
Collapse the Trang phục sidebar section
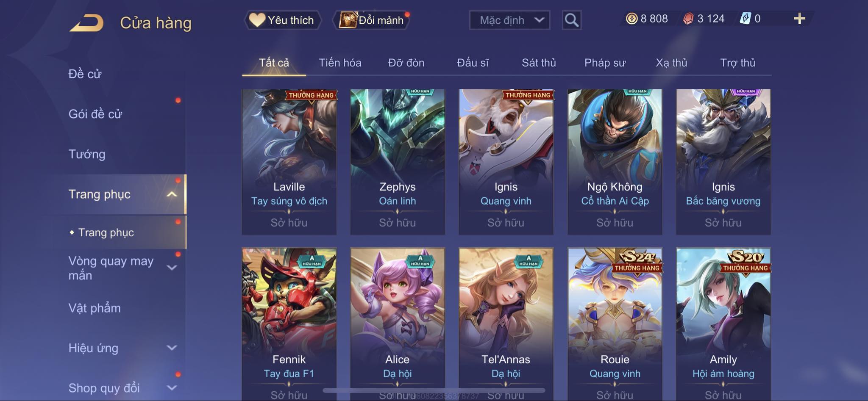coord(172,194)
